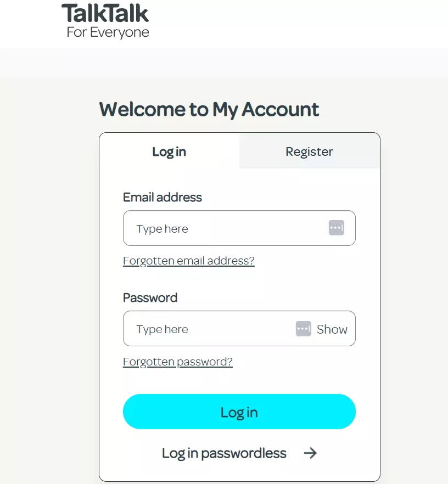448x484 pixels.
Task: Click the Type here placeholder in email field
Action: (x=162, y=228)
